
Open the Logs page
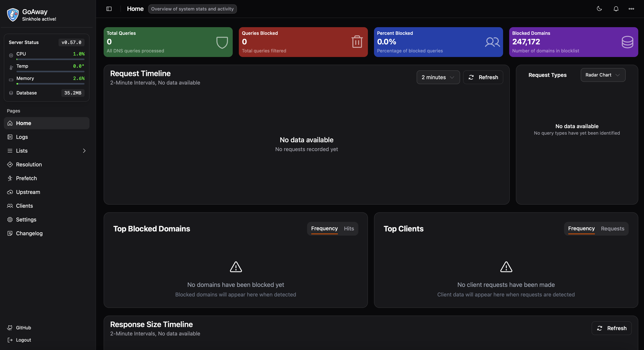click(x=47, y=137)
